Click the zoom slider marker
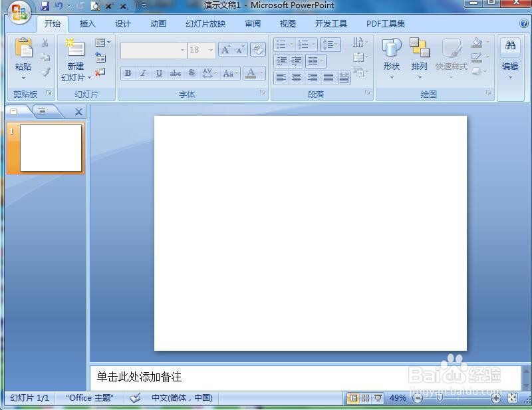Viewport: 532px width, 410px height. coord(440,398)
